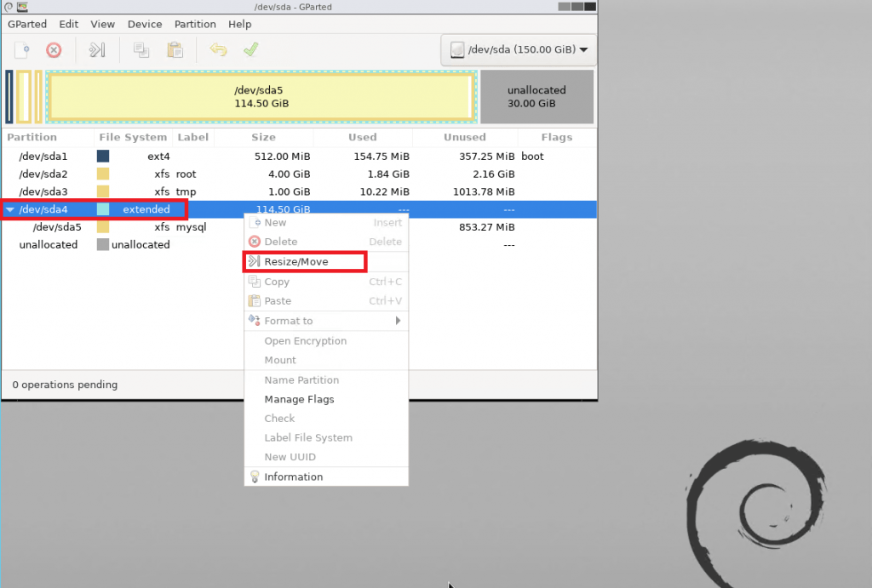
Task: Click the Undo last operation arrow icon
Action: 218,50
